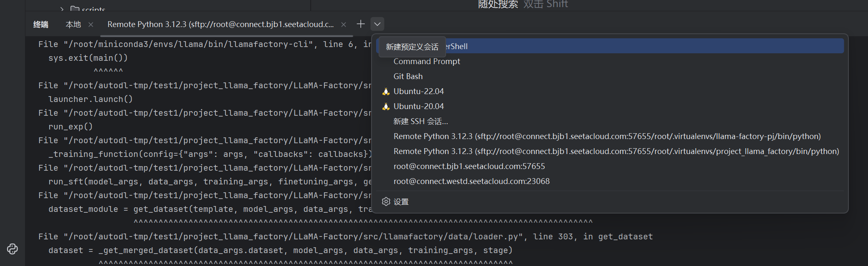Expand the scripts folder tree arrow
This screenshot has height=266, width=868.
pos(62,9)
